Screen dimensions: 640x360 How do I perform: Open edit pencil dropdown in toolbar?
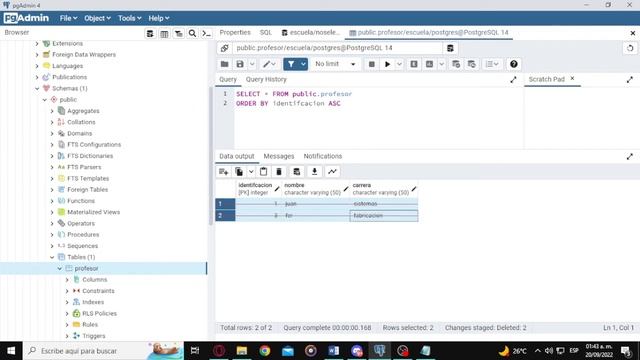269,64
